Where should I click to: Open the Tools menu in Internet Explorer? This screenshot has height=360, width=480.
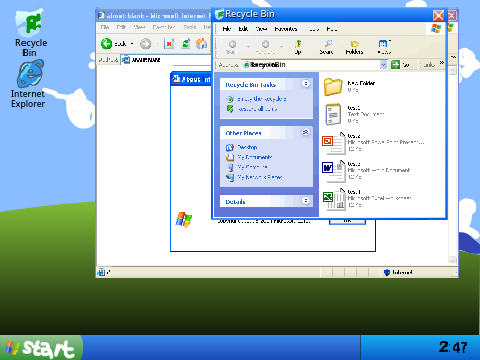click(190, 27)
